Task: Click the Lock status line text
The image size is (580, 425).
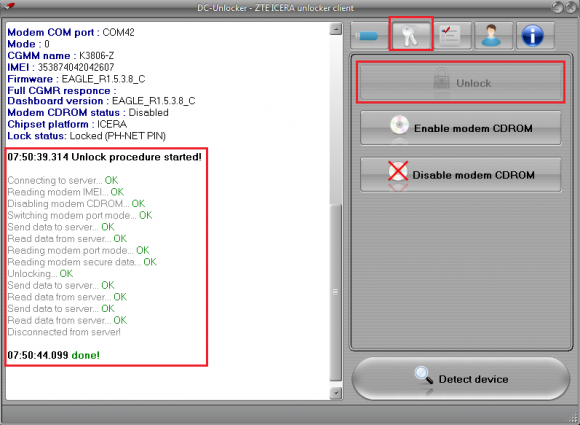Action: coord(87,136)
